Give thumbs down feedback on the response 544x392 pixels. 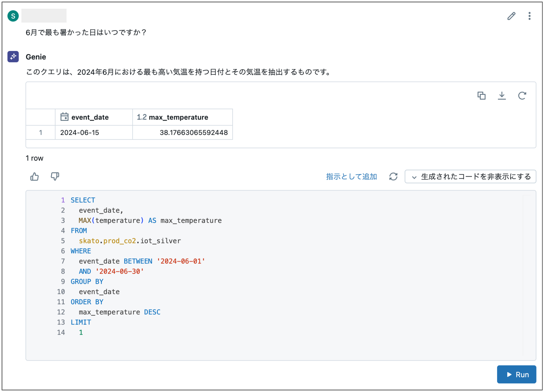coord(55,176)
